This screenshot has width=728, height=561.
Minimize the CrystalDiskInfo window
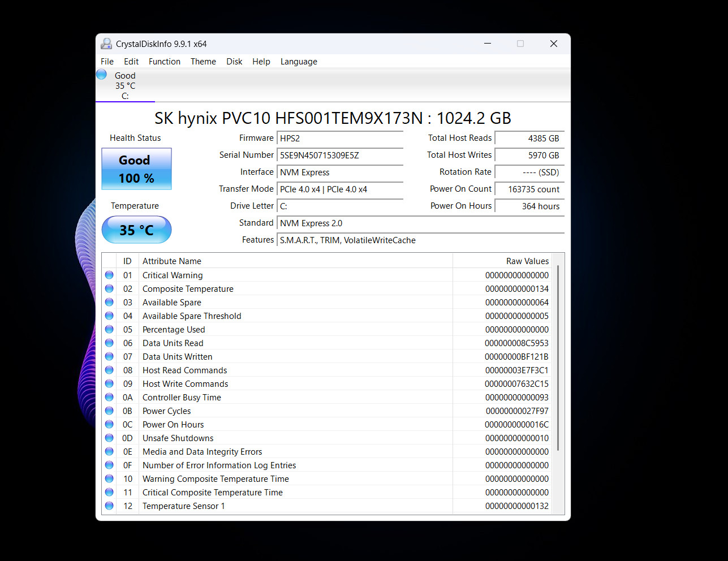(x=488, y=44)
